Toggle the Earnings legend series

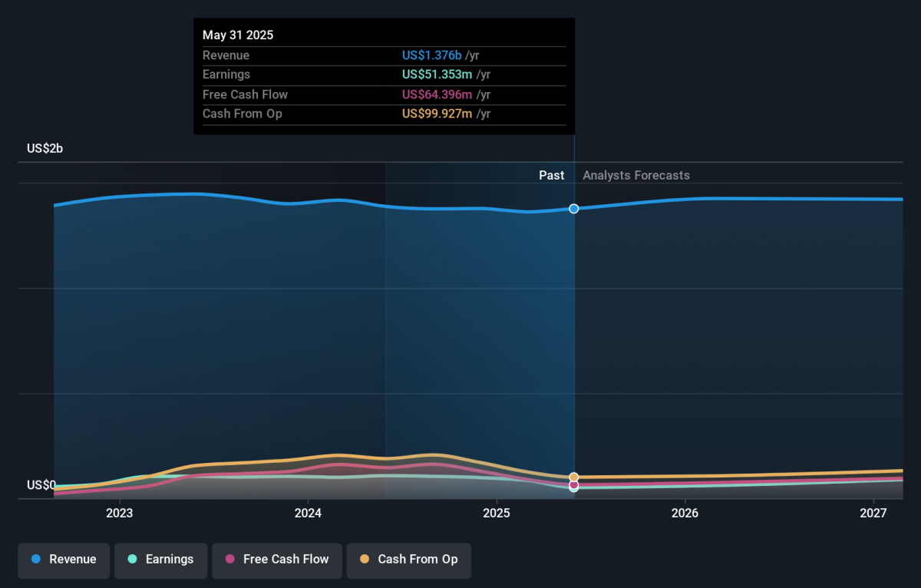point(160,560)
